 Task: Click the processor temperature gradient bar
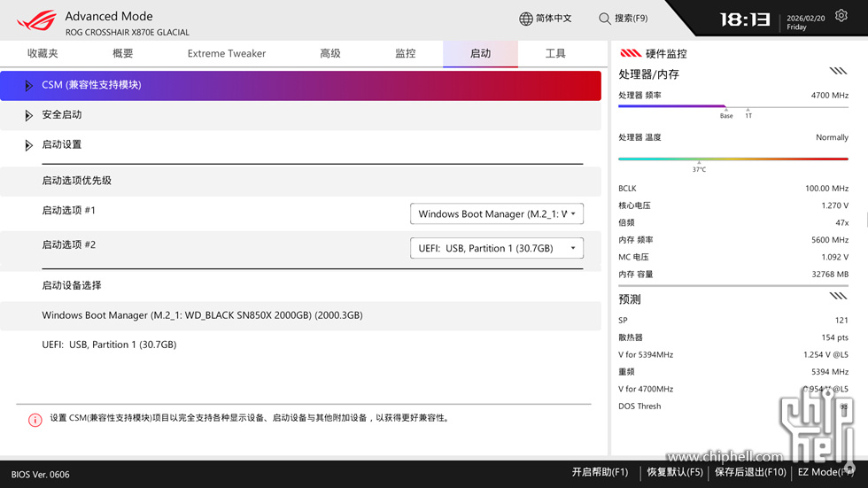pos(732,159)
